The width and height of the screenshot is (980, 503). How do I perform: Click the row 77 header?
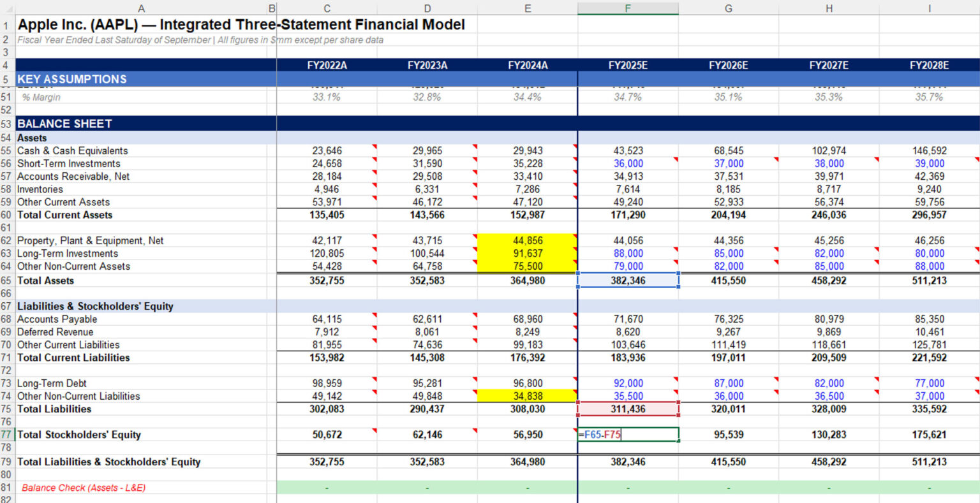point(6,435)
